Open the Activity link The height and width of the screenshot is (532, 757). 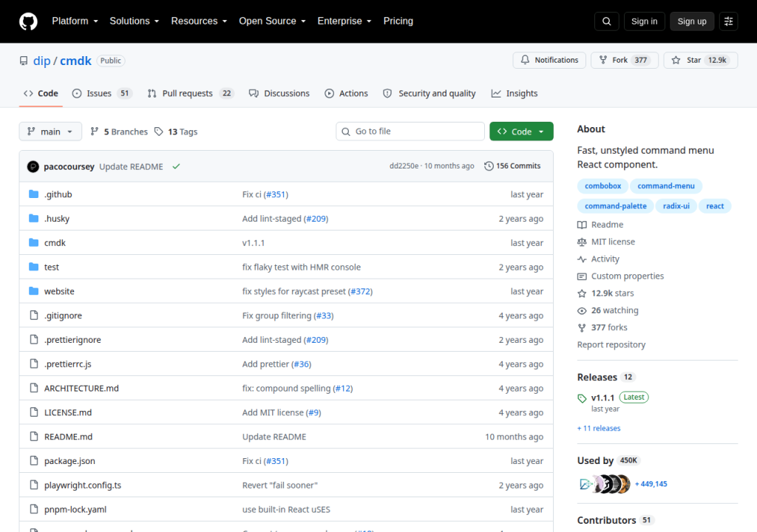[x=599, y=259]
